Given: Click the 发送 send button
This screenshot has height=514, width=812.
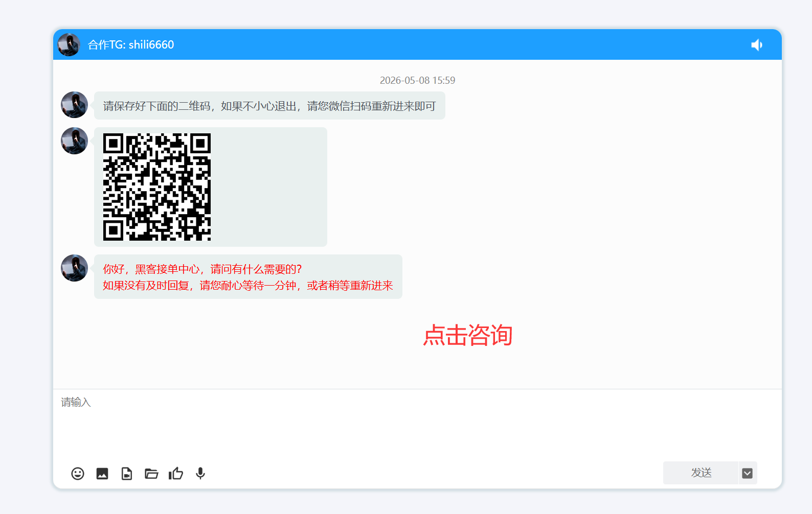Looking at the screenshot, I should coord(701,473).
